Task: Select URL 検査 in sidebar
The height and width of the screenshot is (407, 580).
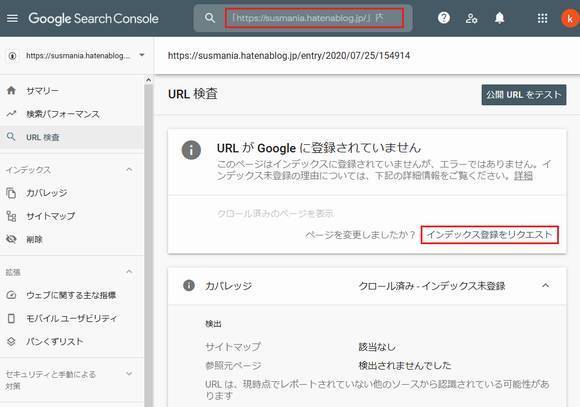Action: 43,137
